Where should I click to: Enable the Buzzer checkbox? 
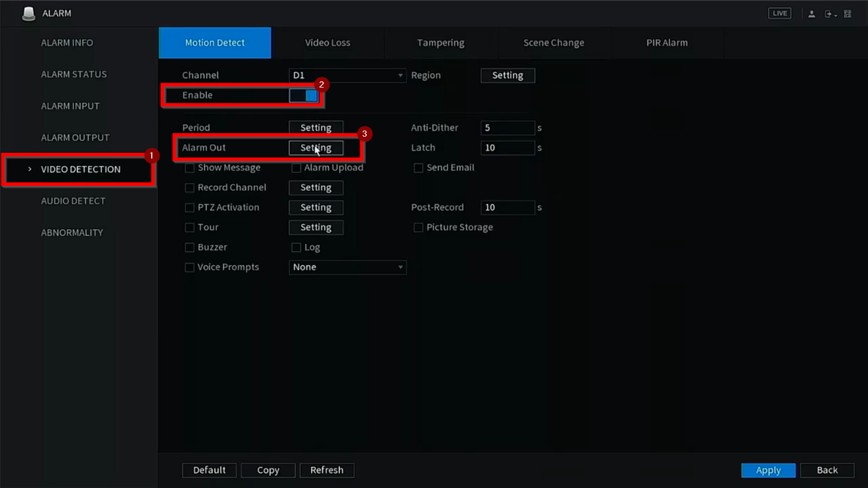point(190,248)
